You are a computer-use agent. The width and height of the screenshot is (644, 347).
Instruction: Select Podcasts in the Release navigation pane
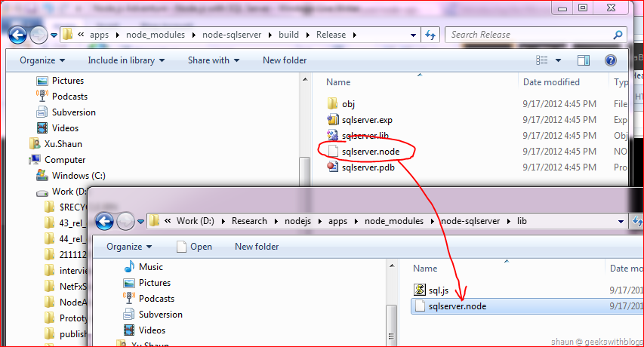click(62, 97)
